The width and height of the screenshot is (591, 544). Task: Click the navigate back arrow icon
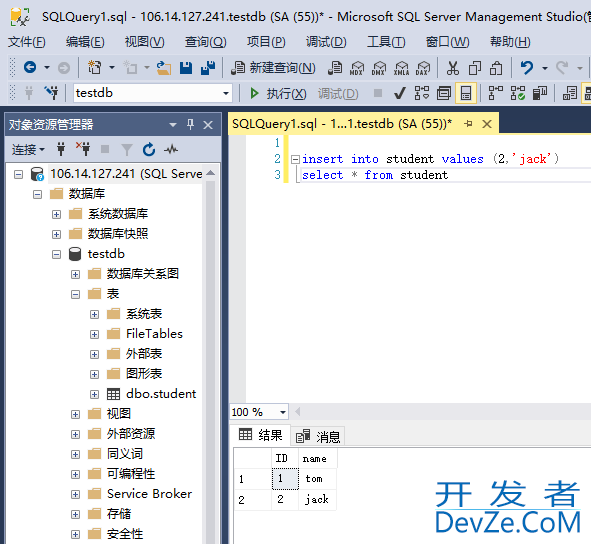[30, 68]
